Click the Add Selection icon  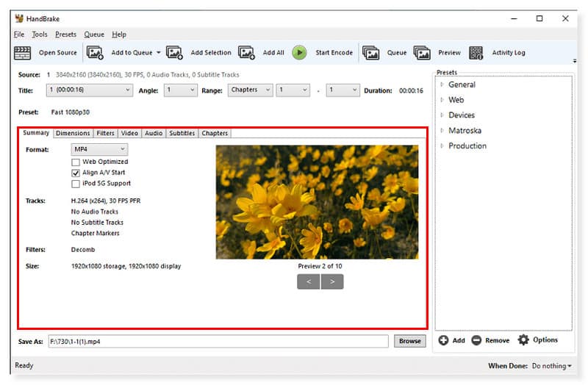pos(174,53)
